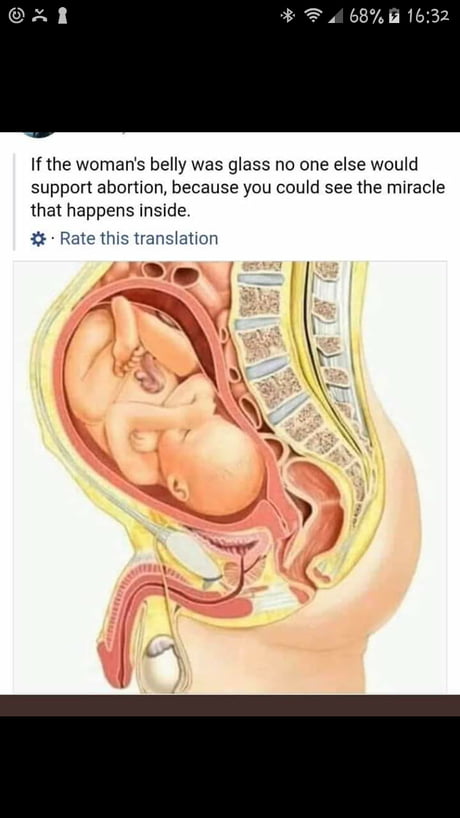Tap the missed call notification icon
460x818 pixels.
pyautogui.click(x=41, y=16)
